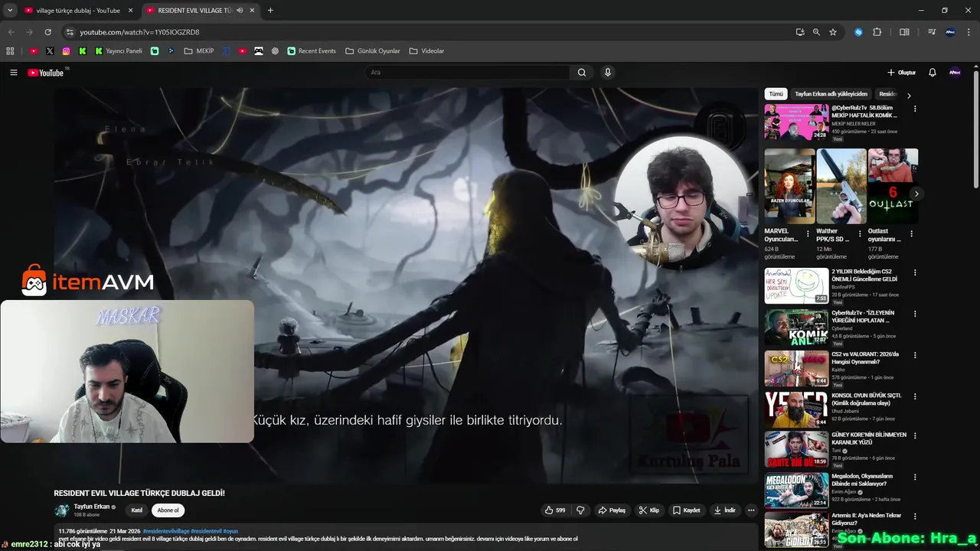Viewport: 980px width, 551px height.
Task: Click the Oluştur create button
Action: point(901,73)
